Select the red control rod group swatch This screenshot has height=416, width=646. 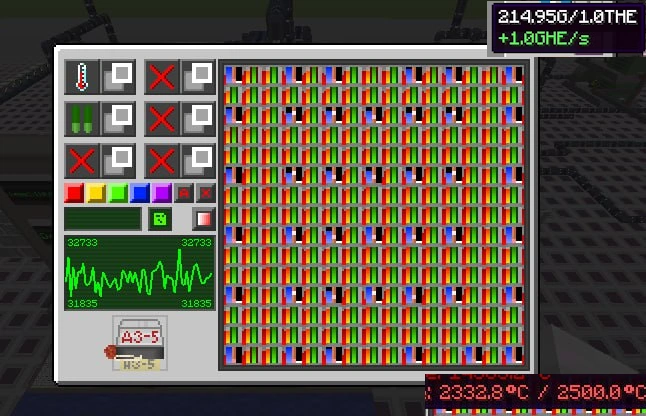pyautogui.click(x=74, y=193)
